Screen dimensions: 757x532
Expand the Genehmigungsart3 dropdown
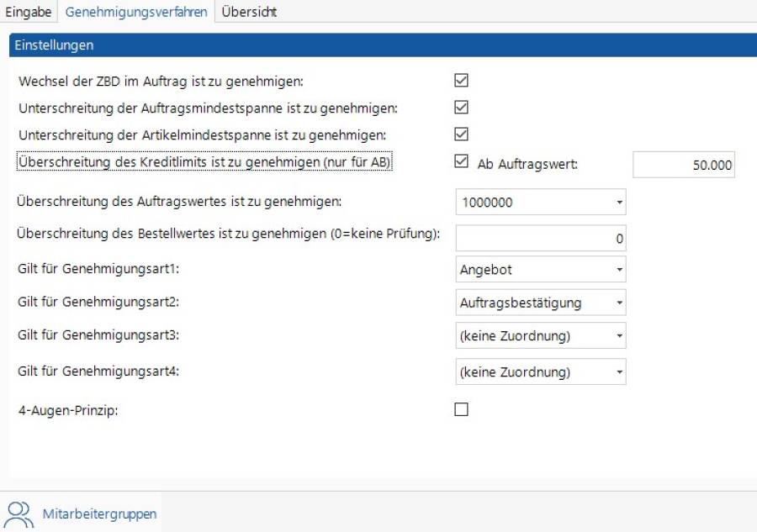coord(541,336)
